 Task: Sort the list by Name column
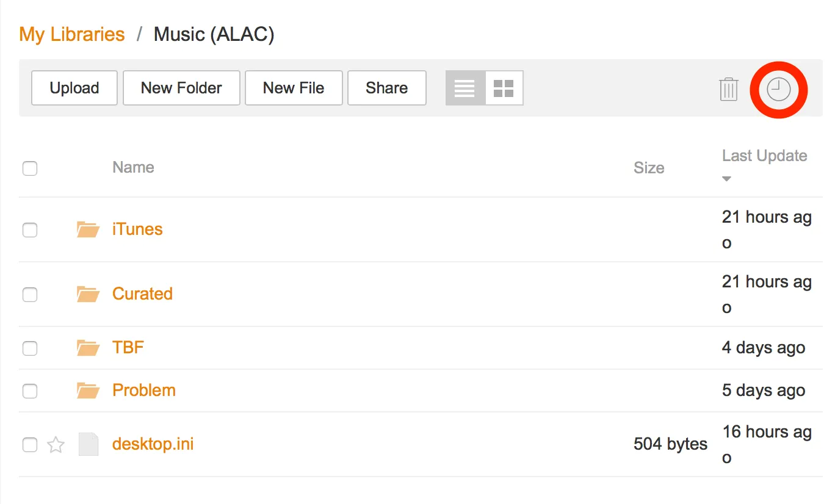(x=133, y=168)
